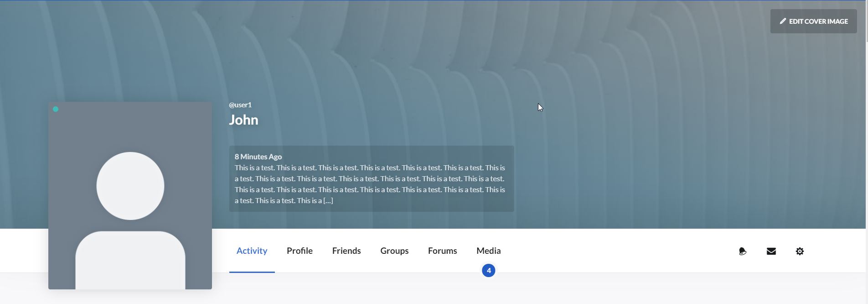The image size is (868, 304).
Task: Click the @user1 username handle
Action: (240, 105)
